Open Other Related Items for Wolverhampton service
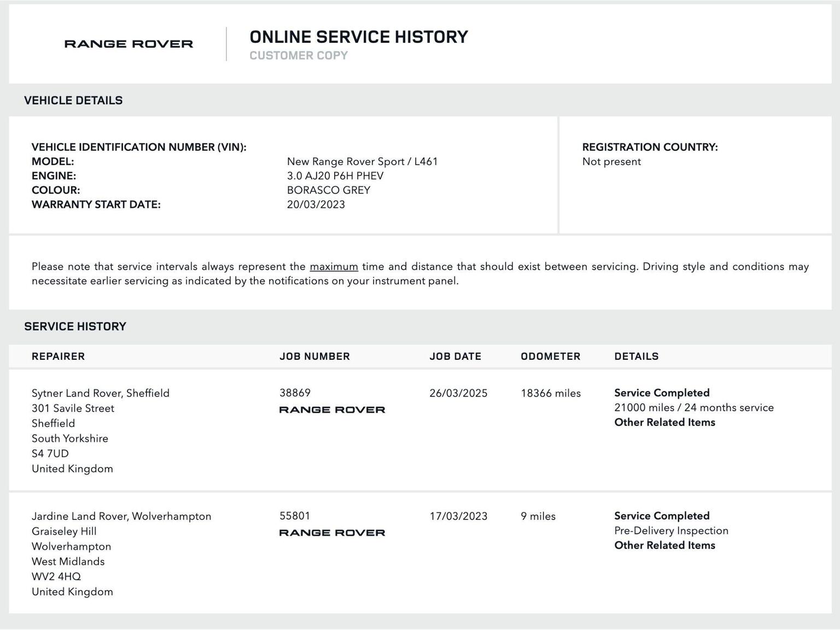 664,545
